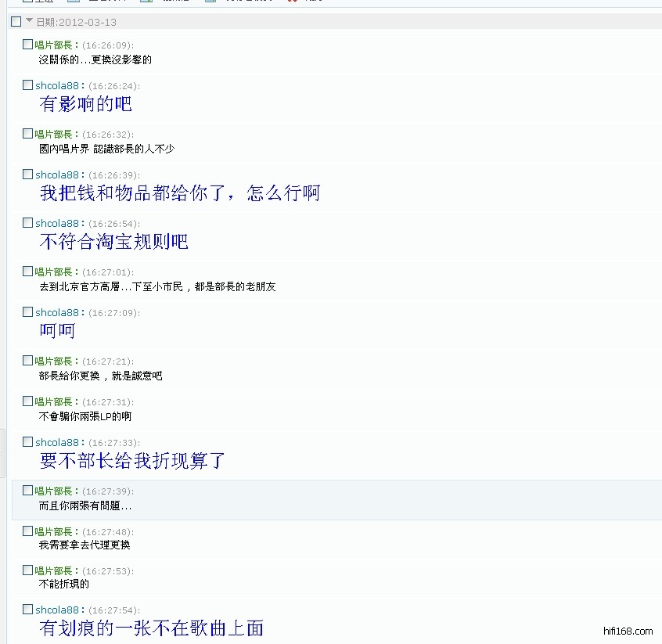Select the checkbox for the 16:26:24 message
Screen dimensions: 662x644
click(x=28, y=85)
